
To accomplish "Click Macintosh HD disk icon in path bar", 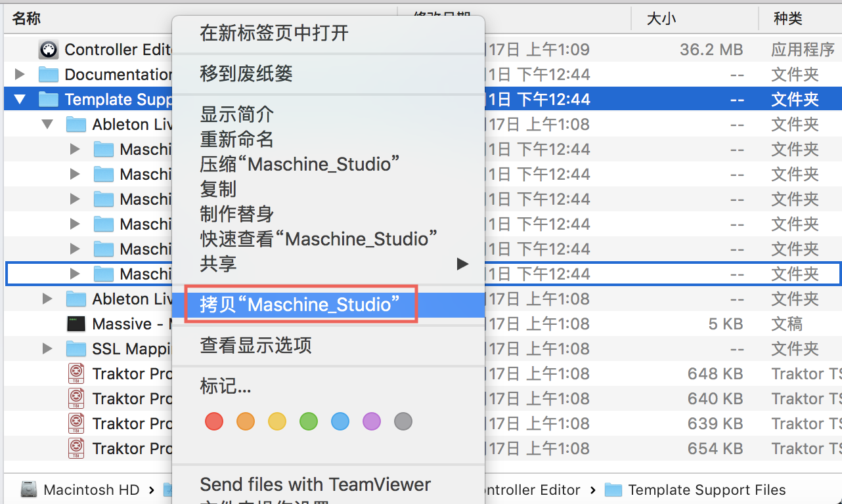I will 29,490.
